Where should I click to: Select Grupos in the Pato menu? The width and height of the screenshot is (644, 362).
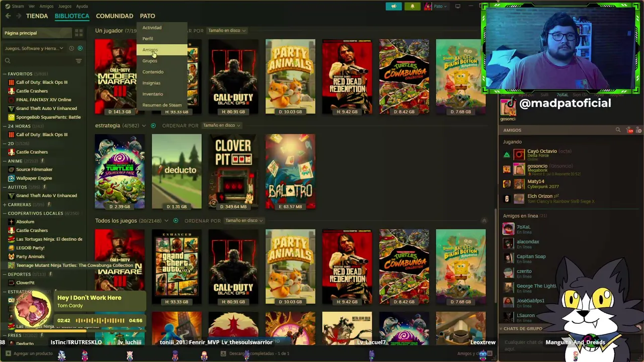point(162,61)
